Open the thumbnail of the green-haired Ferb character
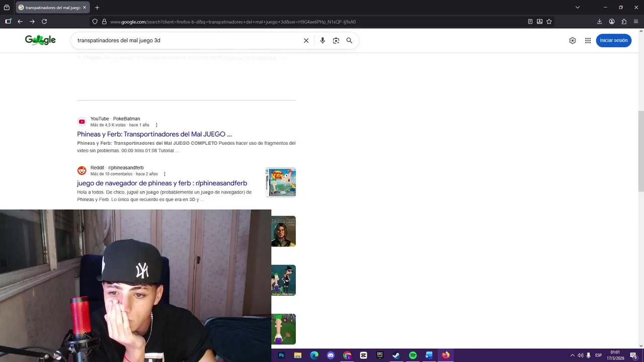The height and width of the screenshot is (362, 644). point(283,329)
